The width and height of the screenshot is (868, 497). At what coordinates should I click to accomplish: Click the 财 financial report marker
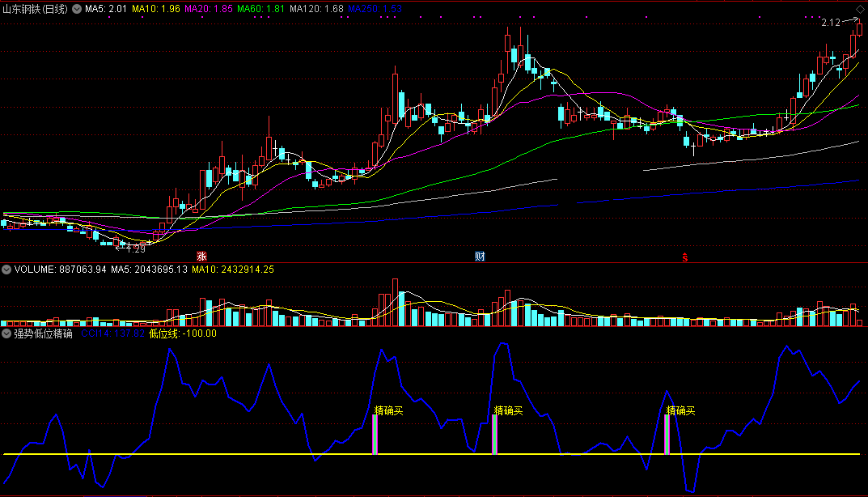point(480,257)
